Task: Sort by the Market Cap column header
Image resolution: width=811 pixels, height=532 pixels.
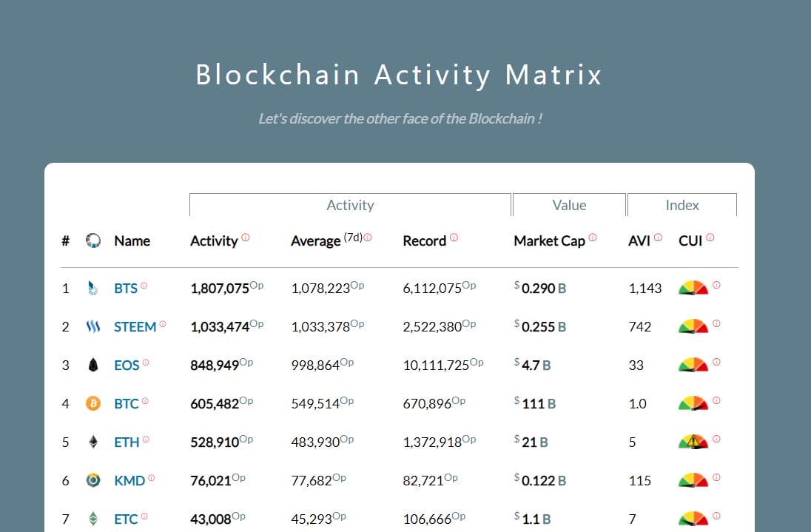Action: click(549, 241)
